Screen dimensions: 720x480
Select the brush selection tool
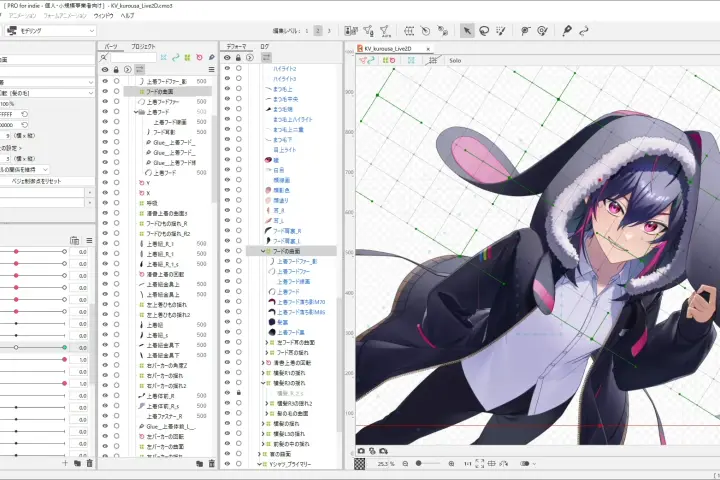(x=501, y=31)
